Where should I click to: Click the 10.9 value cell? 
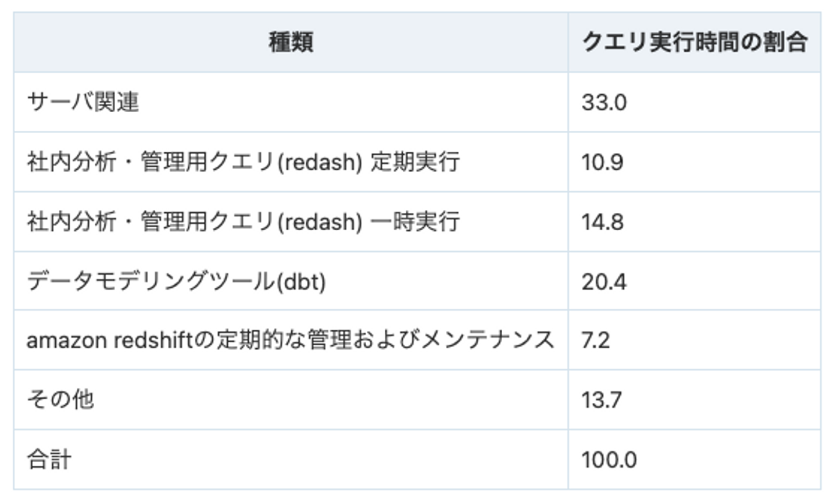click(x=602, y=162)
